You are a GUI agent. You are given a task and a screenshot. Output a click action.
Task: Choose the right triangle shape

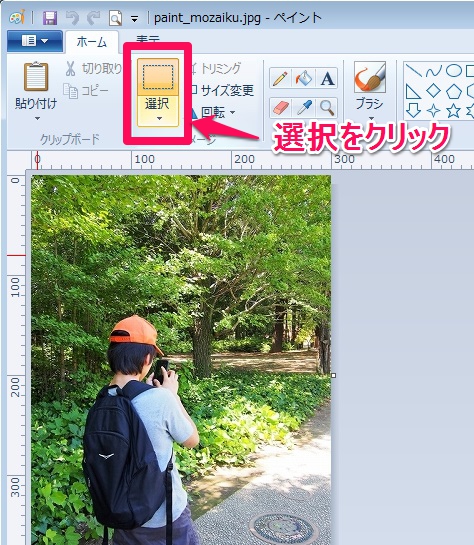pyautogui.click(x=413, y=91)
